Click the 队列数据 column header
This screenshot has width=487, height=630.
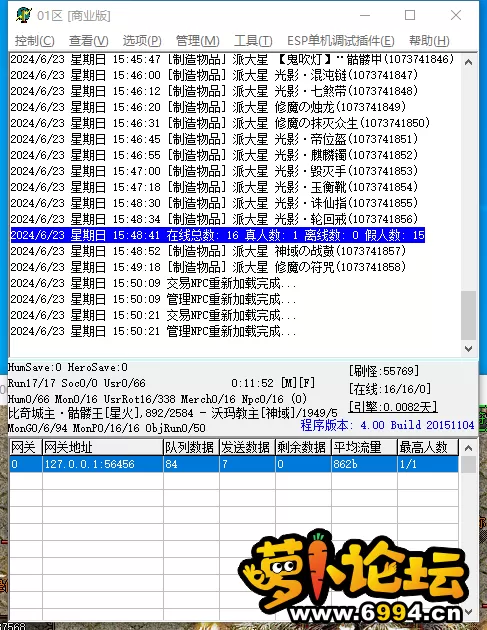(x=191, y=447)
